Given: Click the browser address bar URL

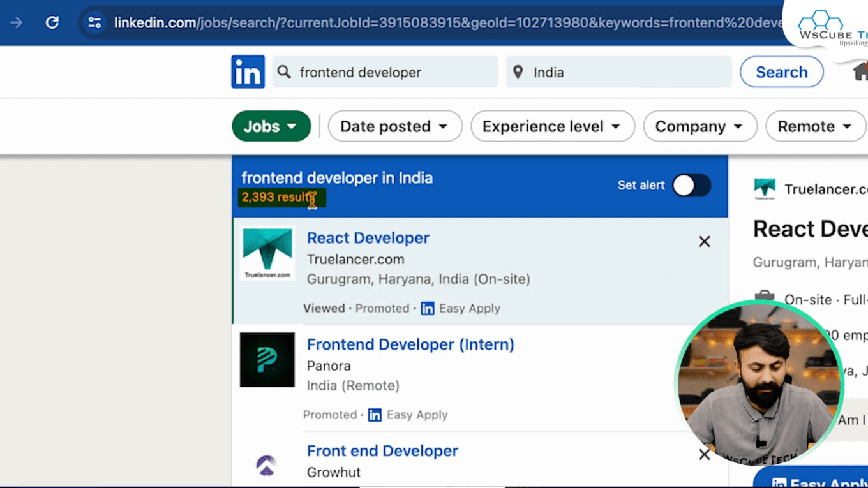Looking at the screenshot, I should [x=447, y=23].
